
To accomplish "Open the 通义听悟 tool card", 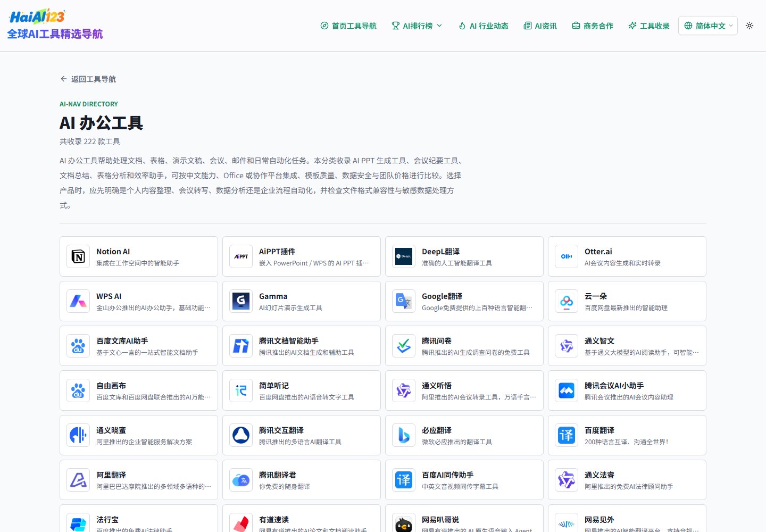I will (464, 390).
